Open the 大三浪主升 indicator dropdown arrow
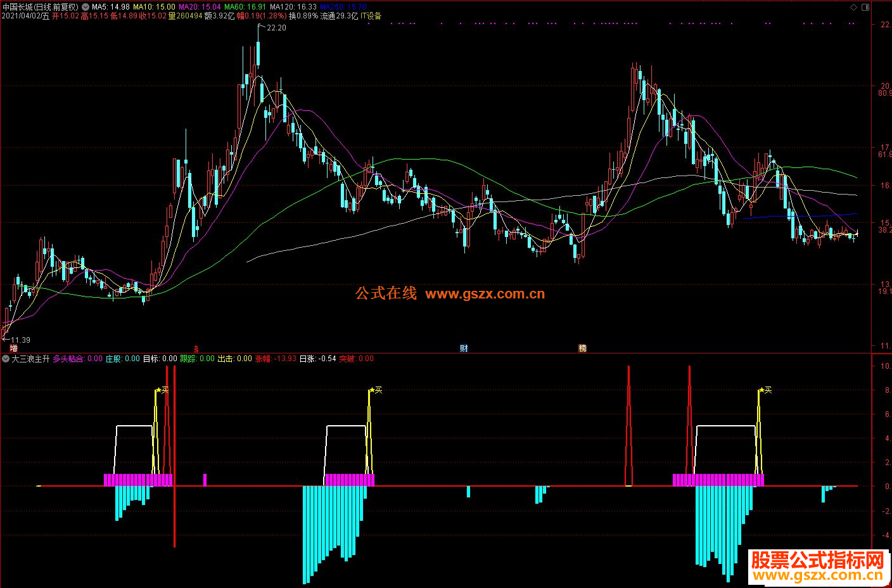 (6, 359)
